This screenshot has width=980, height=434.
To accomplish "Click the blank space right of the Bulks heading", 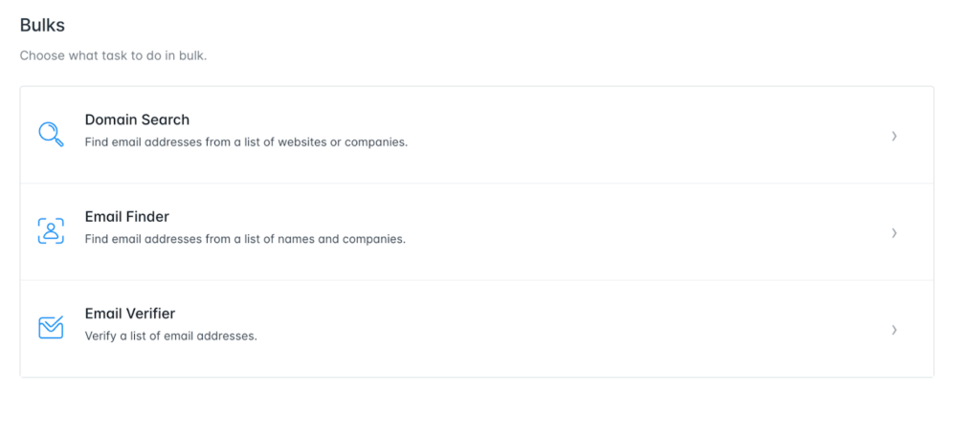I will point(479,26).
